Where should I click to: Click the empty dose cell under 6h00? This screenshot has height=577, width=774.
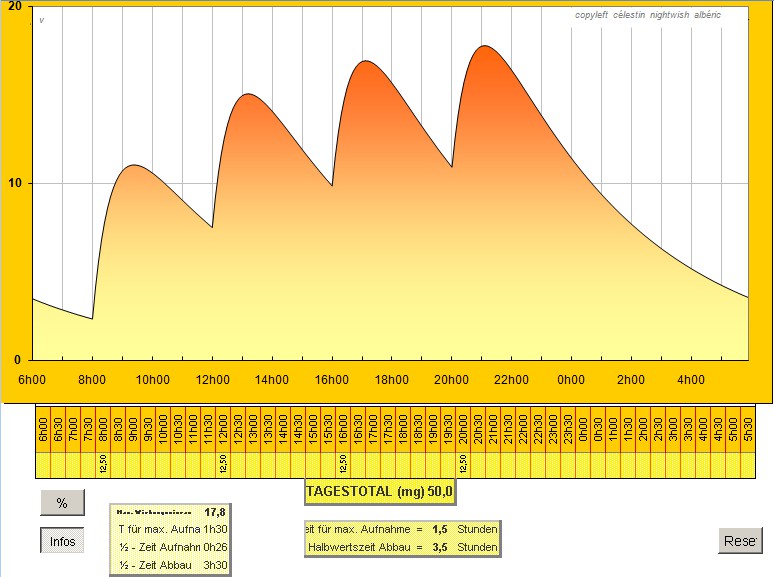43,465
